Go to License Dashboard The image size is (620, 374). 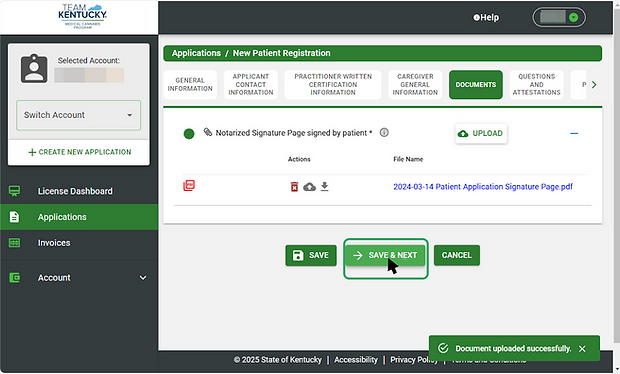pos(75,191)
